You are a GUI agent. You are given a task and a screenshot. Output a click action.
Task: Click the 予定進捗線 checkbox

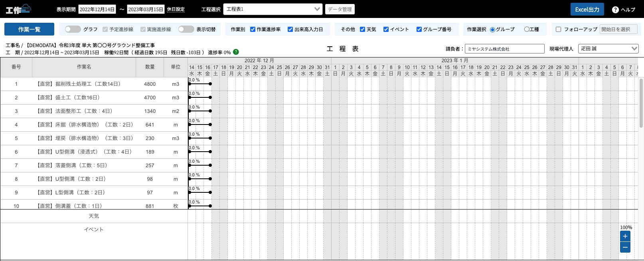105,29
